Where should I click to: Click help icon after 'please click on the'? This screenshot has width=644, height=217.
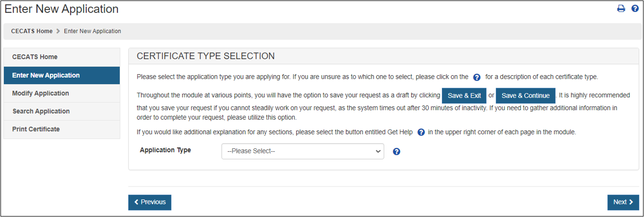point(477,77)
